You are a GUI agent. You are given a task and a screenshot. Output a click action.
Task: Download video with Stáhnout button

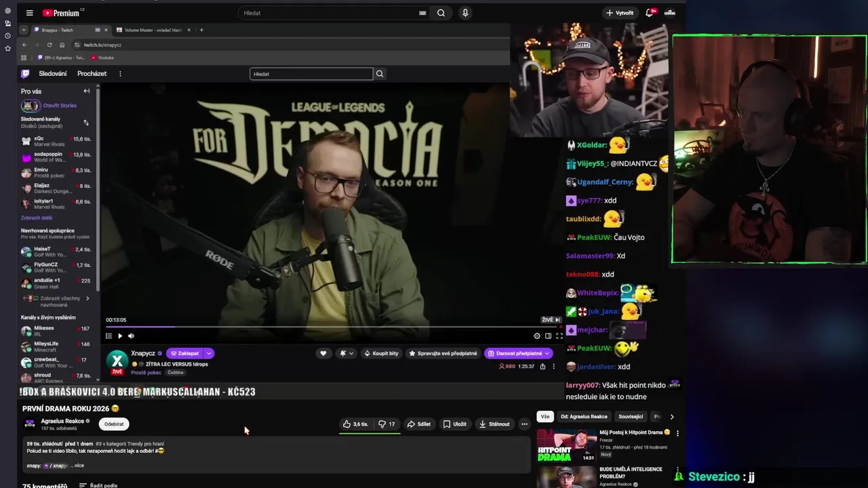[x=494, y=424]
